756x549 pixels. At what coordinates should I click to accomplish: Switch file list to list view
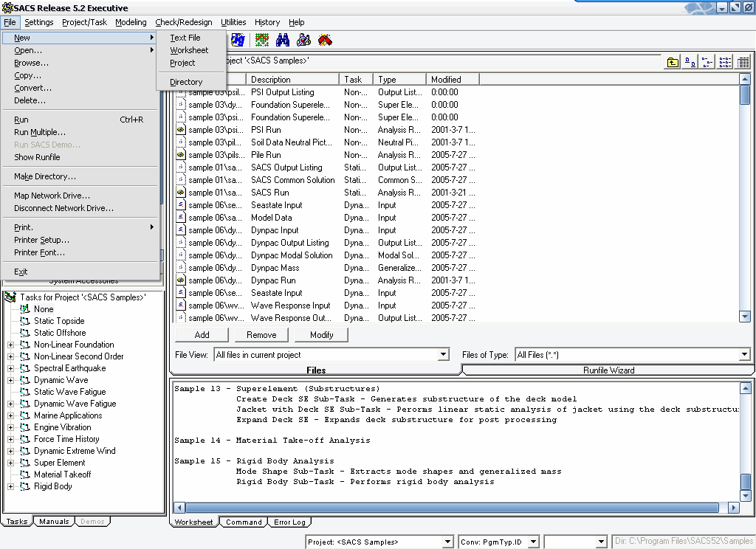tap(725, 62)
